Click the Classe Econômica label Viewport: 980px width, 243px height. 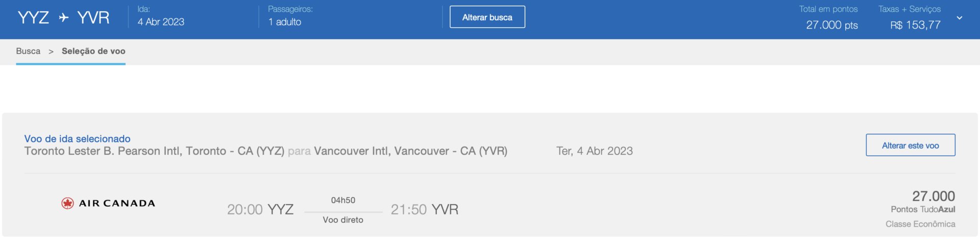[920, 224]
